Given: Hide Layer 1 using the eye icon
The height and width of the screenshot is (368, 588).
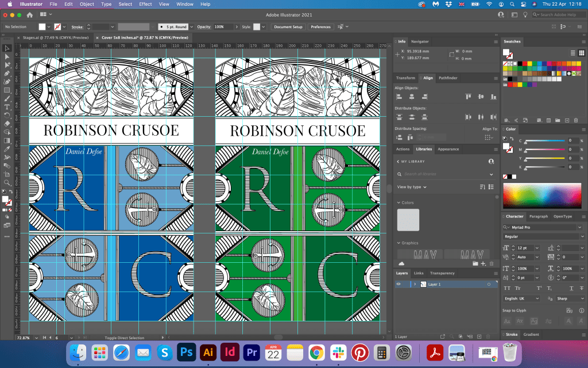Looking at the screenshot, I should click(399, 284).
